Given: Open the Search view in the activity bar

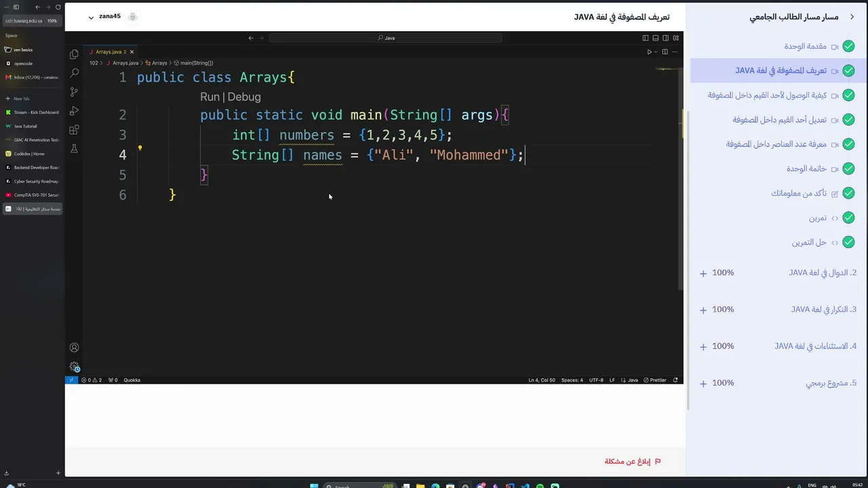Looking at the screenshot, I should [x=74, y=73].
